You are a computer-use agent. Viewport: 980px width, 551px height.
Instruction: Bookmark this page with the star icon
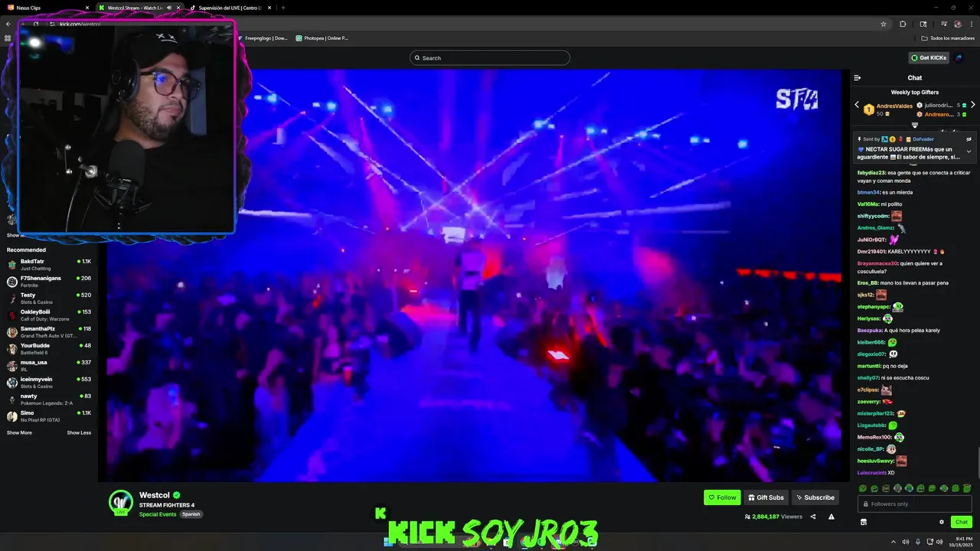pyautogui.click(x=884, y=24)
